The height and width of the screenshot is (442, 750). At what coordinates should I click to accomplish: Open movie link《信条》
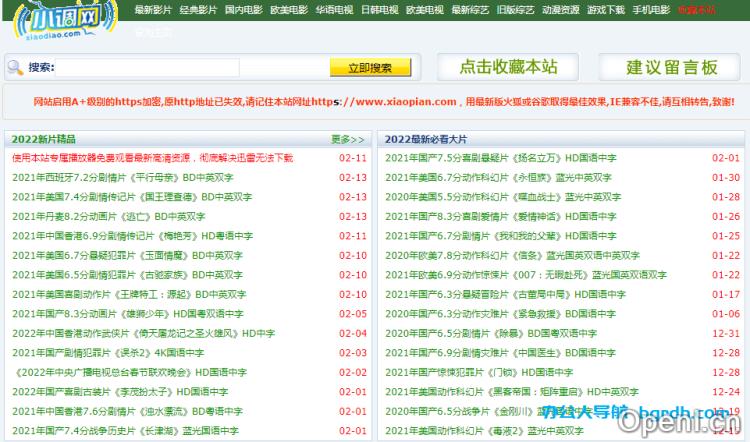[x=512, y=255]
